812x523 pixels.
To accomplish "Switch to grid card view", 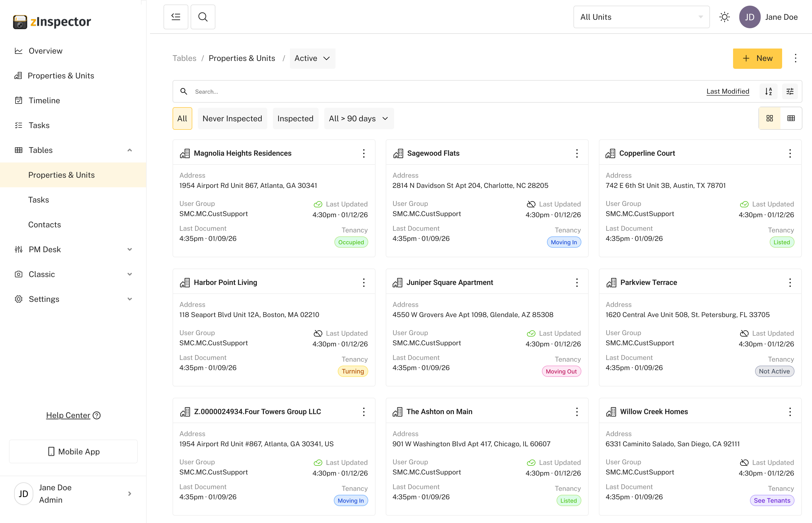I will pos(770,118).
